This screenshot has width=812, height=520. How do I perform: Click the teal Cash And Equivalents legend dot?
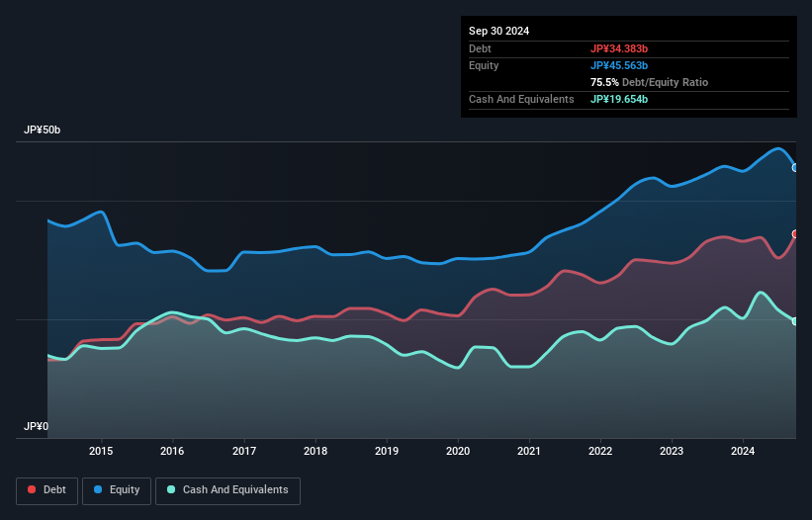click(171, 489)
